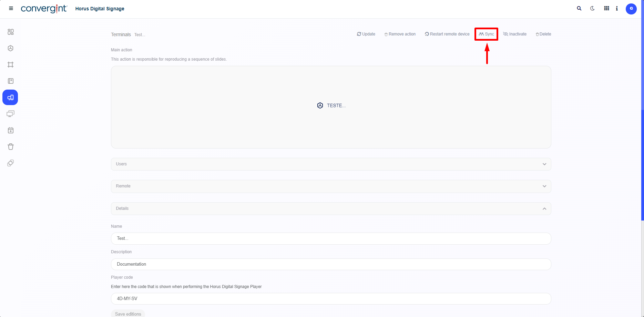Click the search magnifier icon
The image size is (644, 317).
579,9
